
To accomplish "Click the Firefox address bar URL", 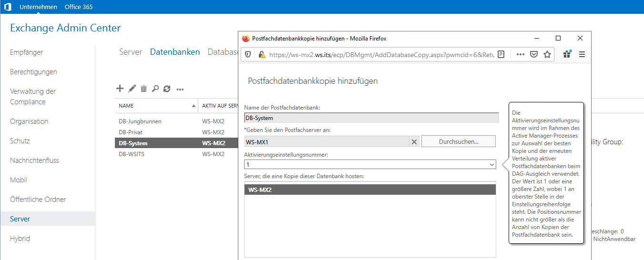I will pyautogui.click(x=381, y=55).
